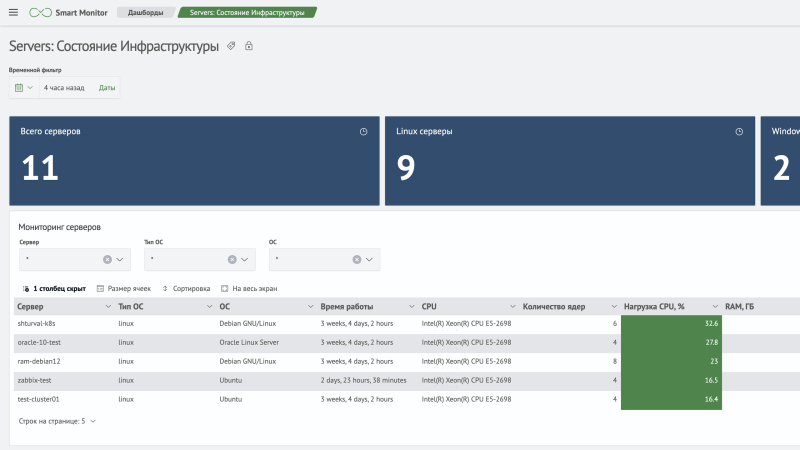Select green CPU load cell 27.8

click(x=671, y=342)
